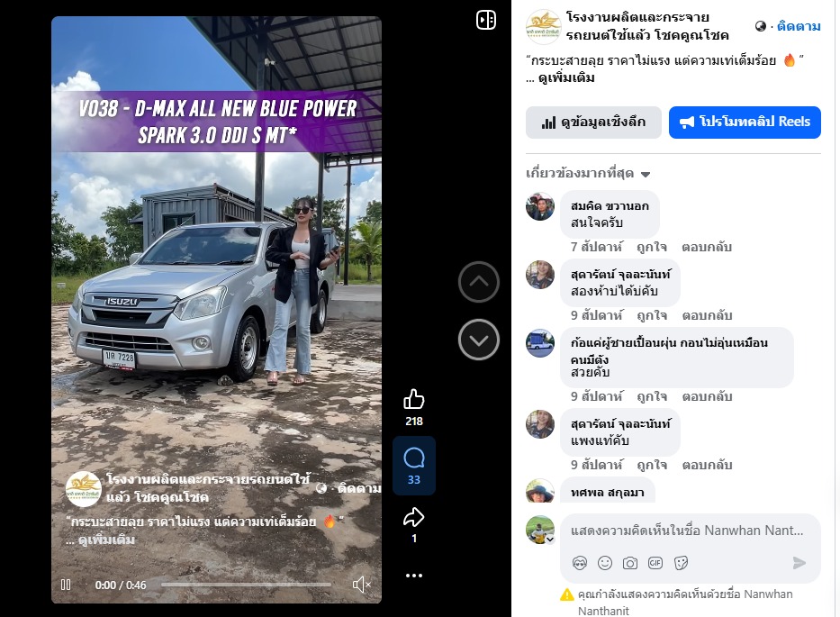Open comments via the speech bubble icon
Screen dimensions: 840x617
[413, 458]
